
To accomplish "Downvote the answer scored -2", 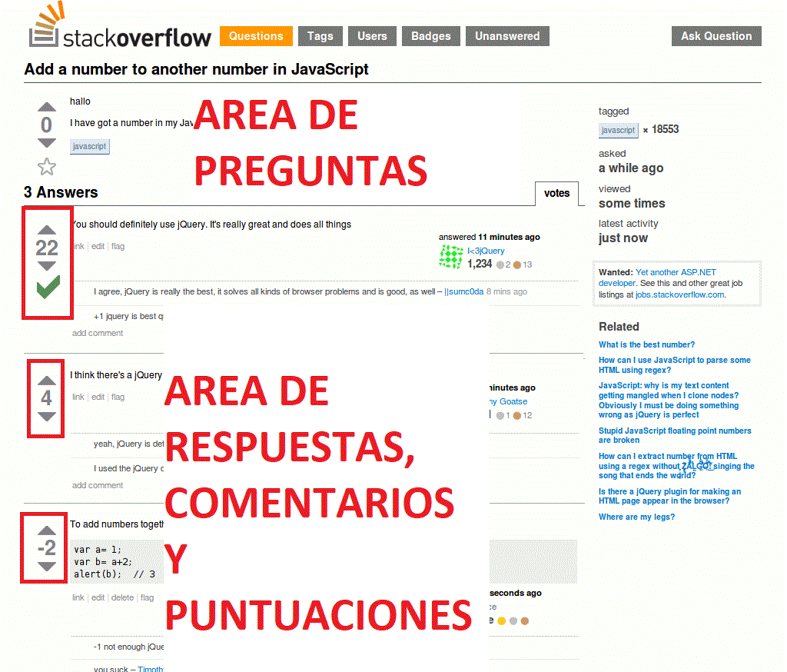I will point(47,567).
